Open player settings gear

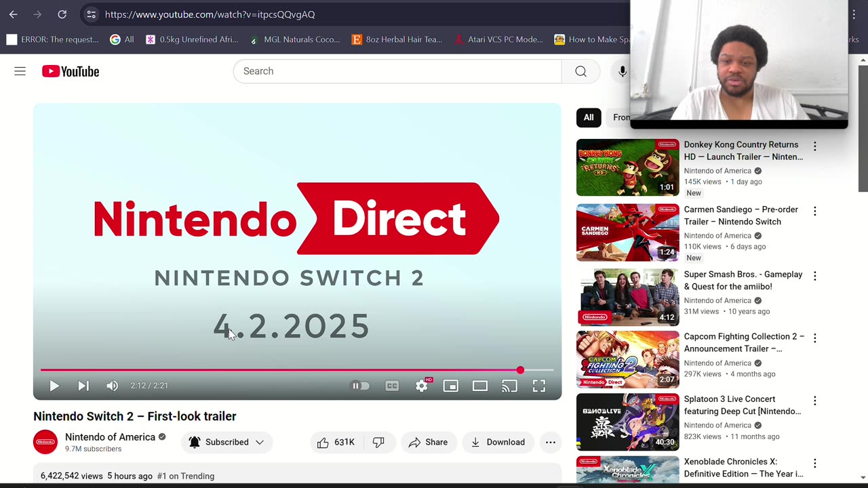click(422, 386)
